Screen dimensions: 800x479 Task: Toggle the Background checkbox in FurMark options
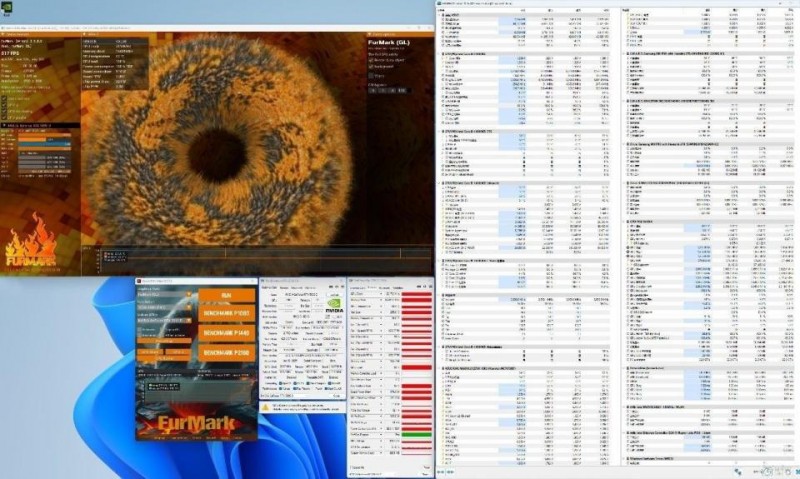372,66
